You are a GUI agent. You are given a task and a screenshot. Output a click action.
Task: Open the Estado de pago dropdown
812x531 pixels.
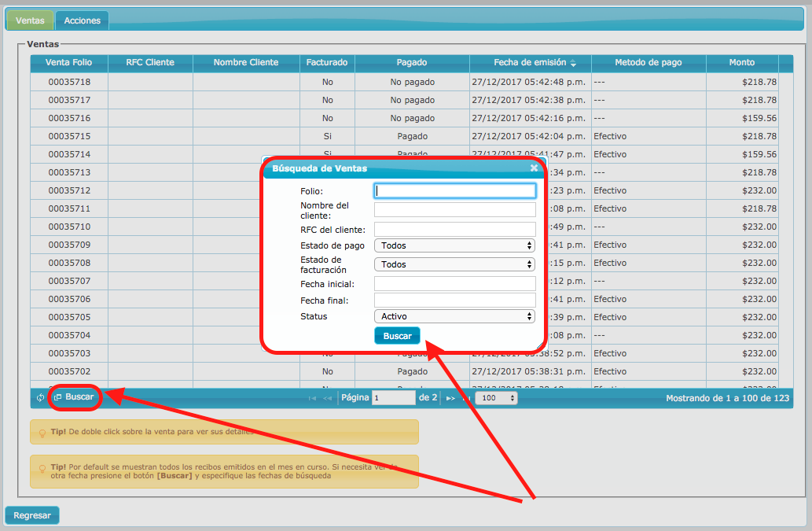pos(454,245)
